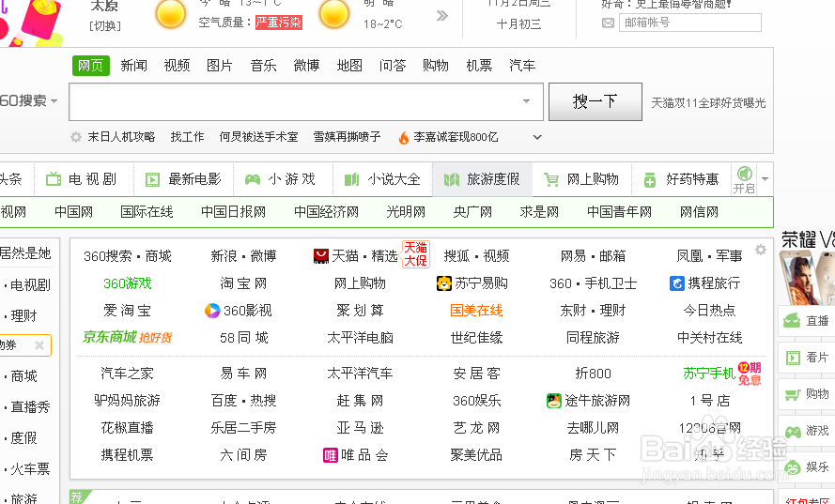Image resolution: width=835 pixels, height=504 pixels.
Task: Click the film icon beside 最新电影
Action: 153,179
